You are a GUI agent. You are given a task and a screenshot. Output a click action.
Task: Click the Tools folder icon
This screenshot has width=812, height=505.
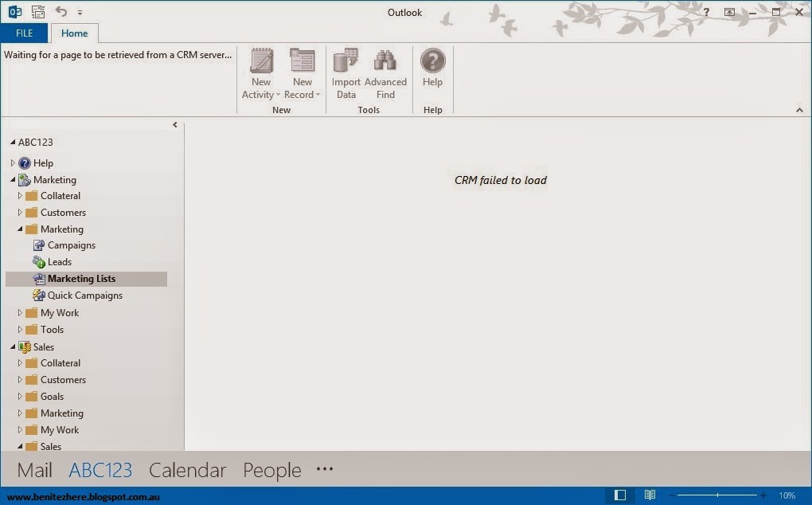pyautogui.click(x=32, y=330)
